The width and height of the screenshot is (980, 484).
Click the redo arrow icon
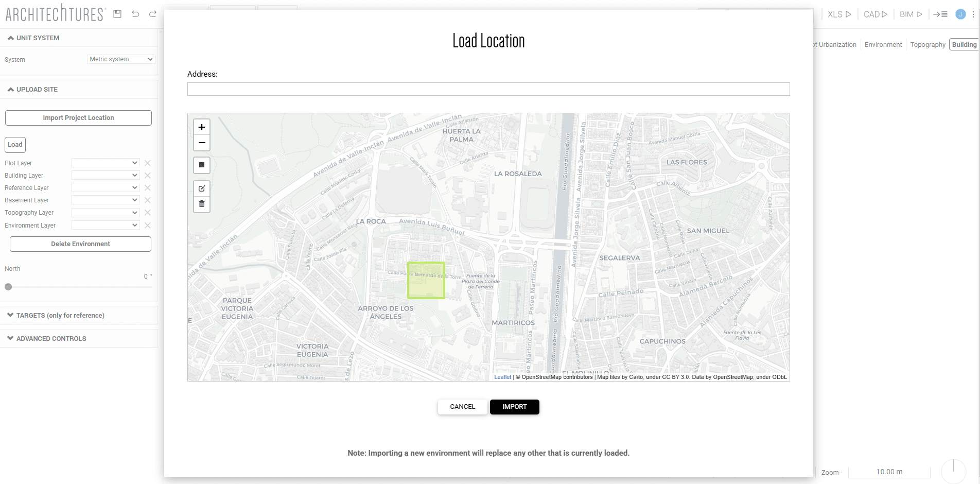click(152, 14)
